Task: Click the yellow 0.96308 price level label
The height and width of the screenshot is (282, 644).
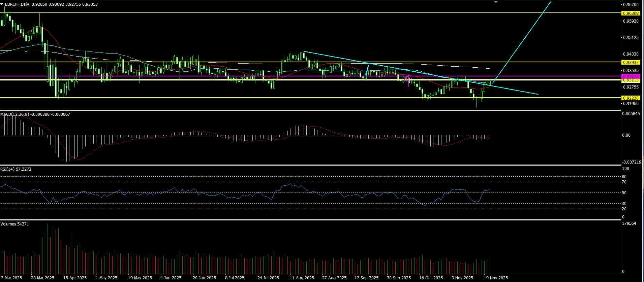Action: (631, 13)
